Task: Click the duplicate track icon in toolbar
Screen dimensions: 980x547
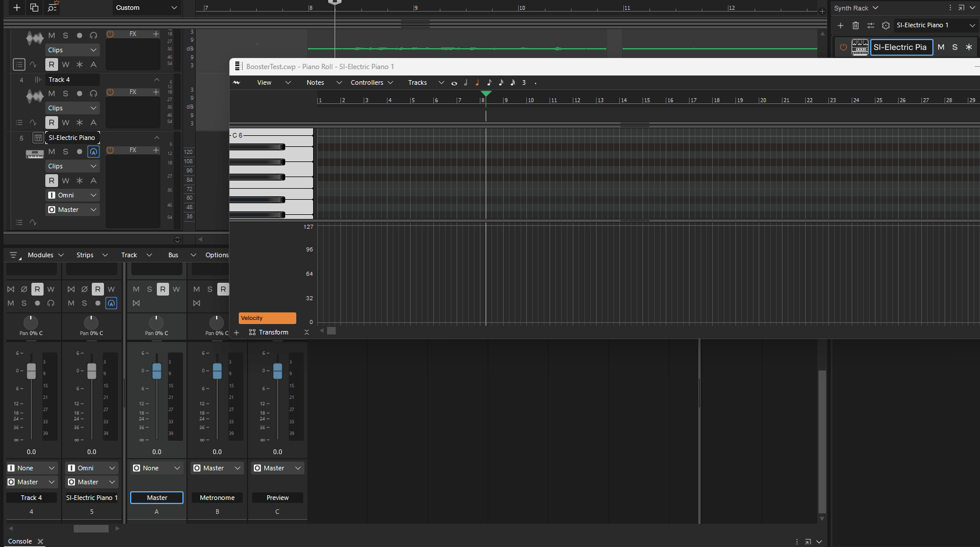Action: (x=34, y=8)
